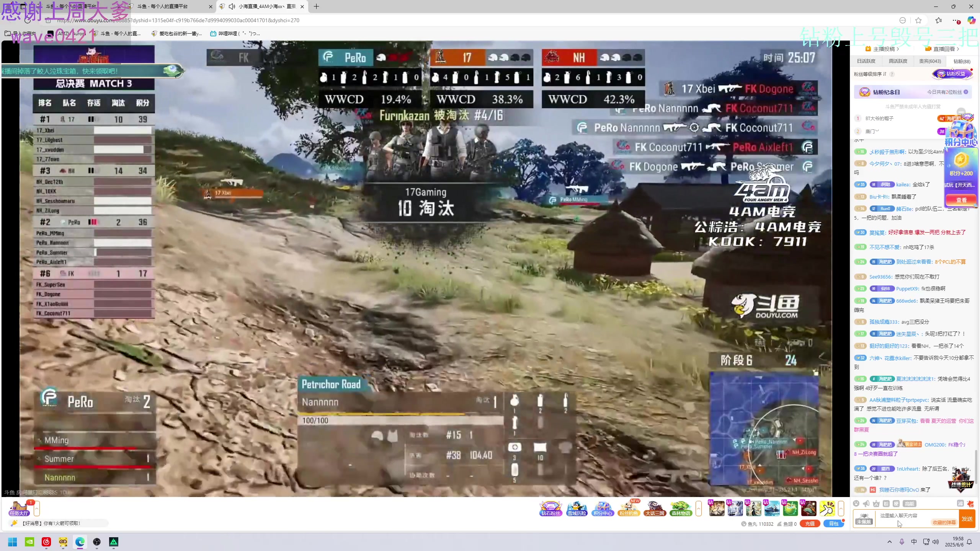Switch to 周活跃度 tab

898,61
